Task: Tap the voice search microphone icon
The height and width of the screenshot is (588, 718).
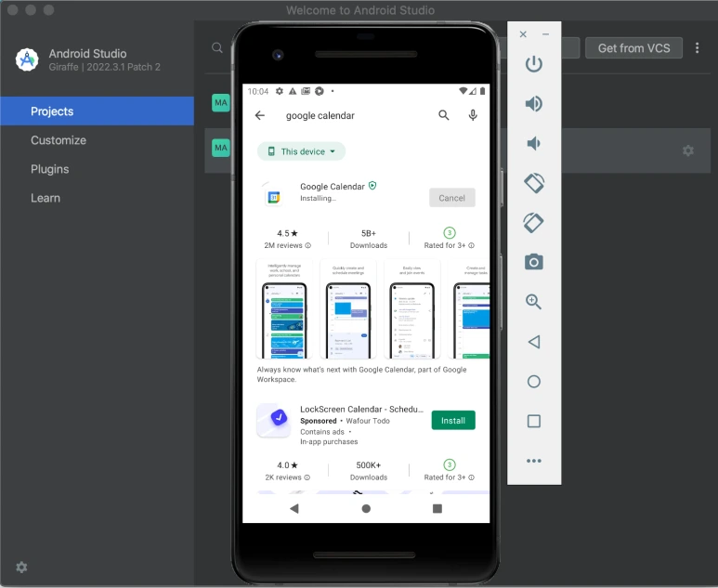Action: [473, 115]
